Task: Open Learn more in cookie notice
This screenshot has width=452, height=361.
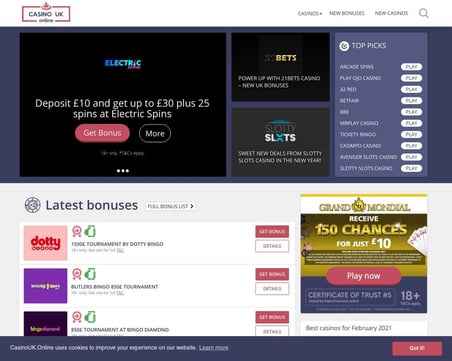Action: 214,348
